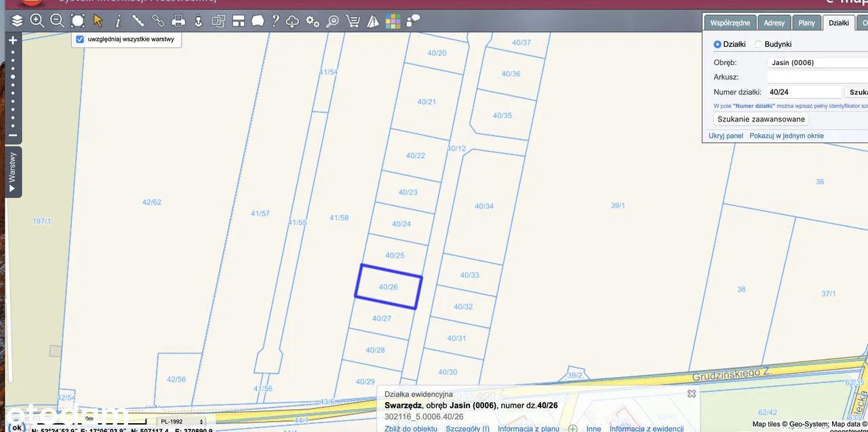This screenshot has width=868, height=432.
Task: Select the ruler measurement tool
Action: pos(138,21)
